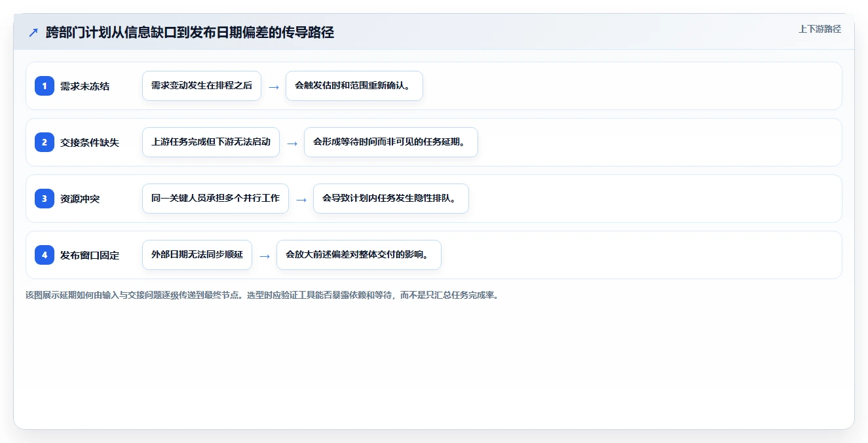Click the 会放大前述偏差对整体交付的影响。 box
Image resolution: width=868 pixels, height=443 pixels.
(359, 255)
